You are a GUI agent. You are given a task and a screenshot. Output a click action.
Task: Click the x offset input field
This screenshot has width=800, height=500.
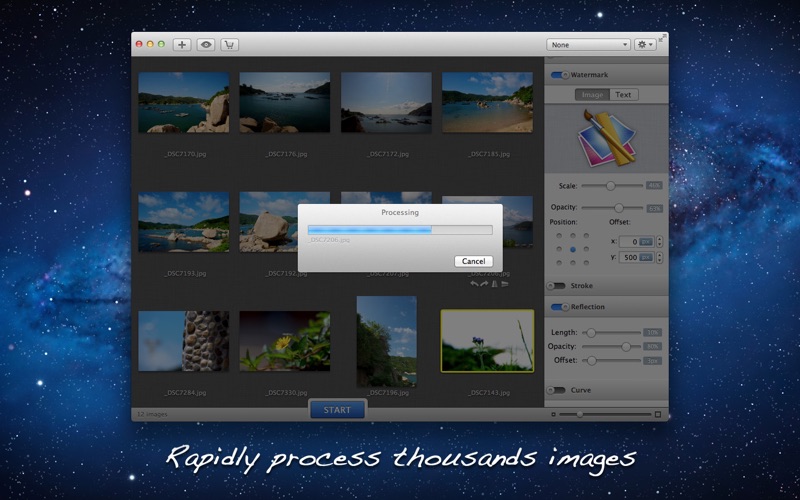(636, 242)
